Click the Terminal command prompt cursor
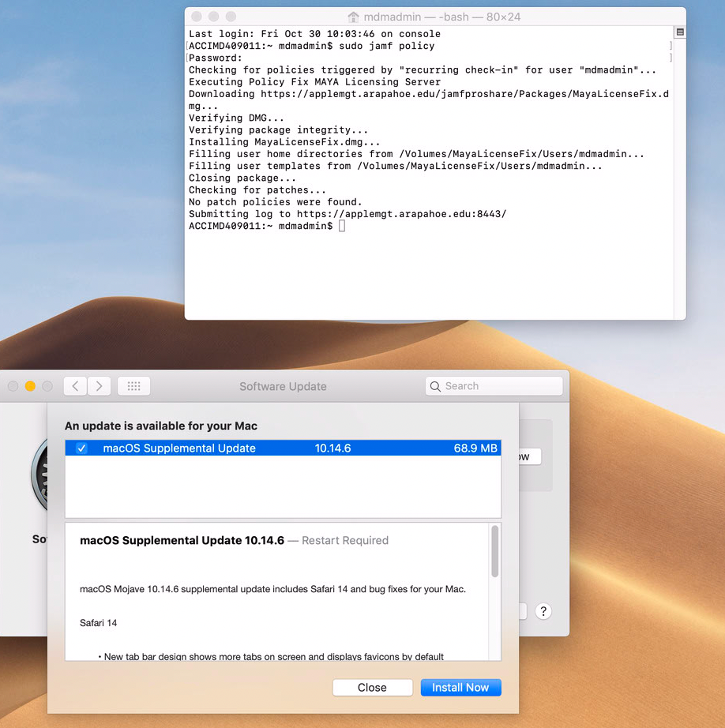725x728 pixels. tap(342, 226)
